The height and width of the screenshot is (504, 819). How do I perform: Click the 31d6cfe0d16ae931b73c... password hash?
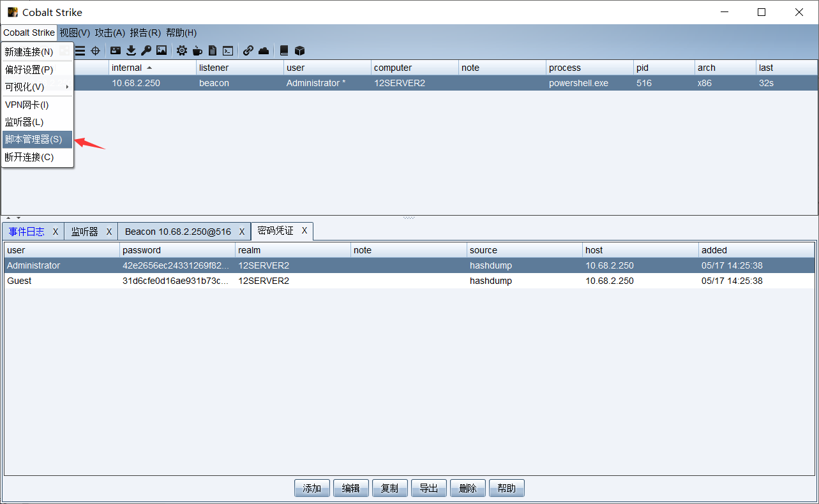(176, 281)
